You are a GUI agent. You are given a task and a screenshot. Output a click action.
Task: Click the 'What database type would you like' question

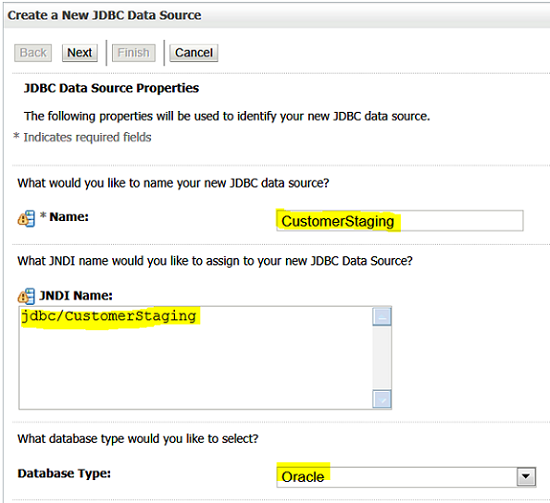[x=138, y=439]
